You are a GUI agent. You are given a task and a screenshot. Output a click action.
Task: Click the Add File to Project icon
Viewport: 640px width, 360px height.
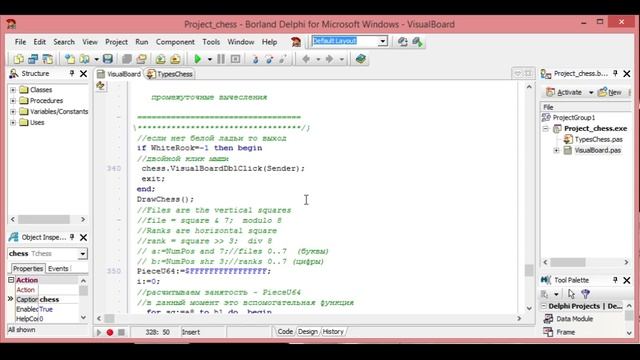[160, 59]
